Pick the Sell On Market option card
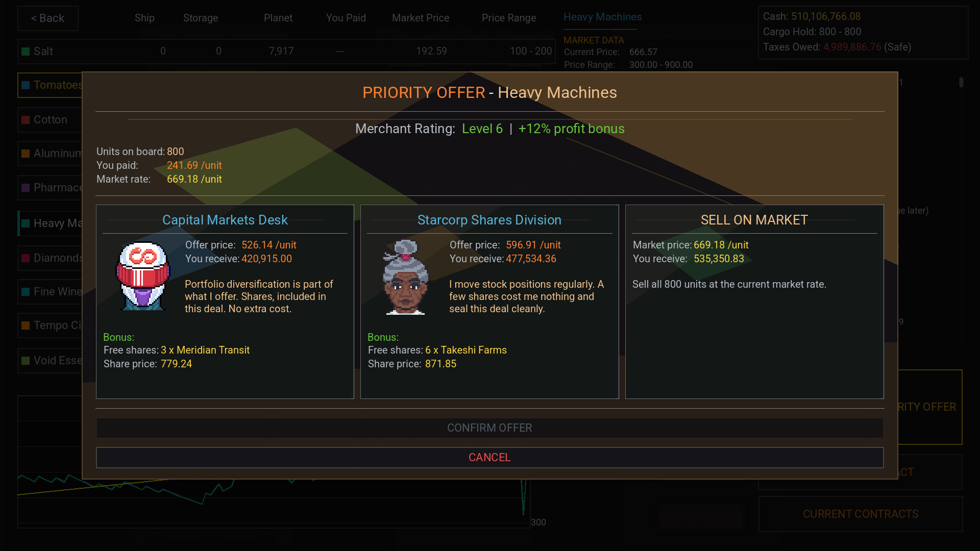Image resolution: width=980 pixels, height=551 pixels. coord(754,302)
